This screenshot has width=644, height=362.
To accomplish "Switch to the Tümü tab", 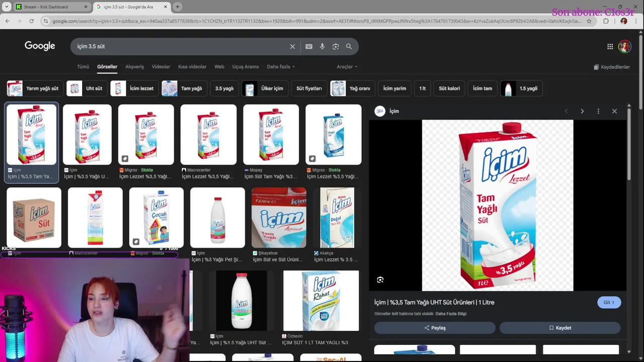I will pyautogui.click(x=83, y=67).
